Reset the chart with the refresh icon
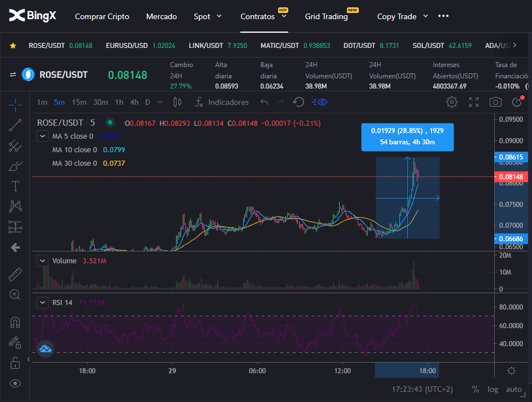 [298, 102]
